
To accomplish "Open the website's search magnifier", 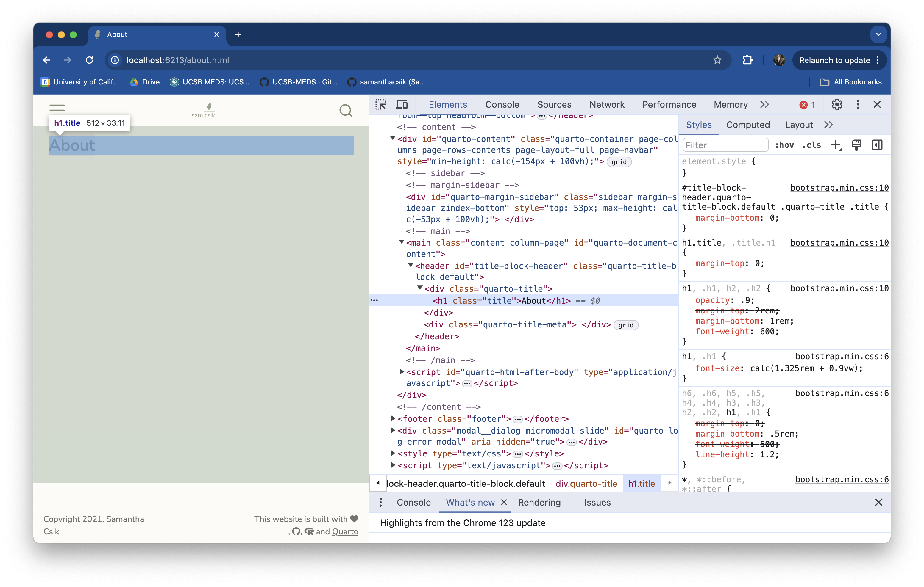I will pos(345,110).
